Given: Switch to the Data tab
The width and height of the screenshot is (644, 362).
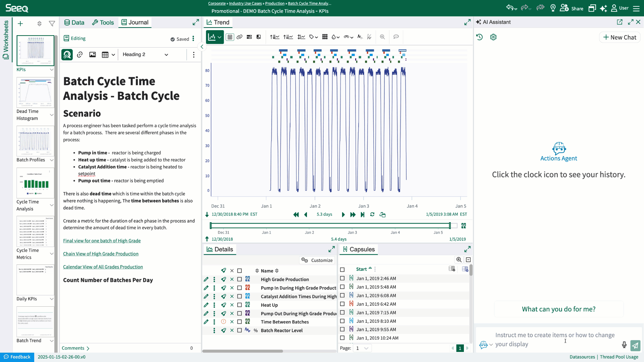Looking at the screenshot, I should pos(74,22).
